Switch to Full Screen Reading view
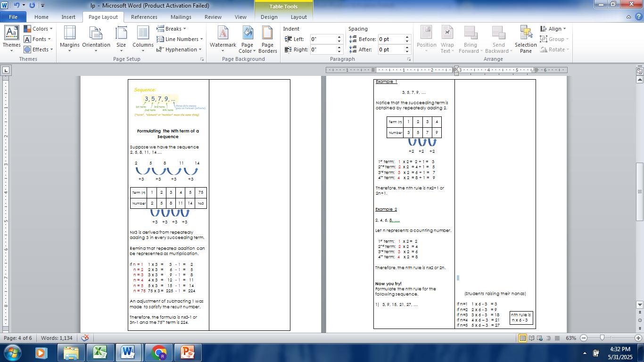The width and height of the screenshot is (644, 362). pyautogui.click(x=531, y=338)
